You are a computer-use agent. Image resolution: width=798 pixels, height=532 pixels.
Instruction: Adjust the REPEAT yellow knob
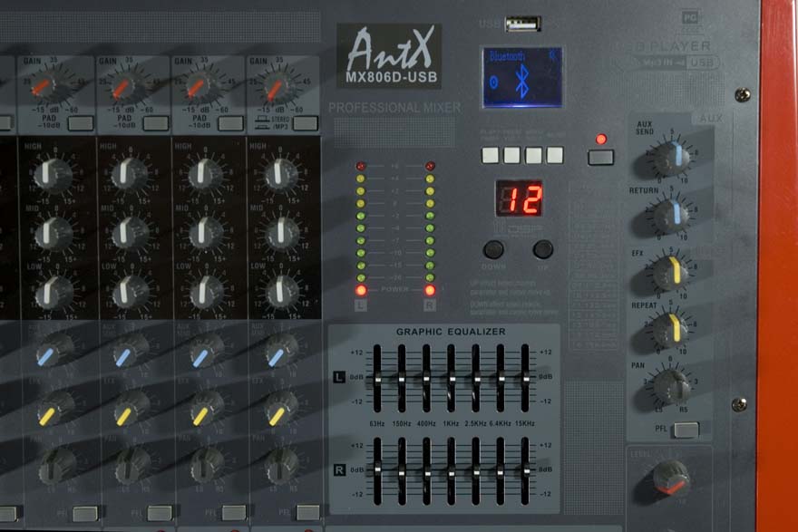coord(672,331)
